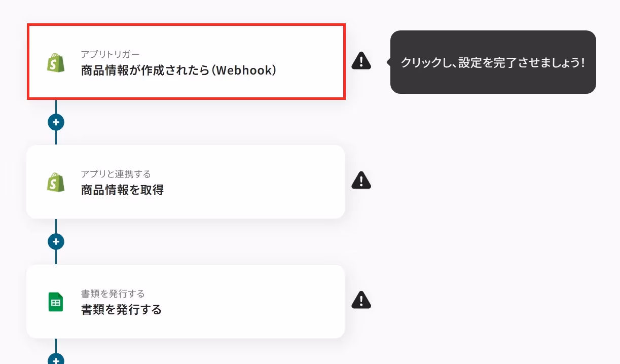This screenshot has width=620, height=364.
Task: Open the 商品情報を取得 step title
Action: click(122, 190)
